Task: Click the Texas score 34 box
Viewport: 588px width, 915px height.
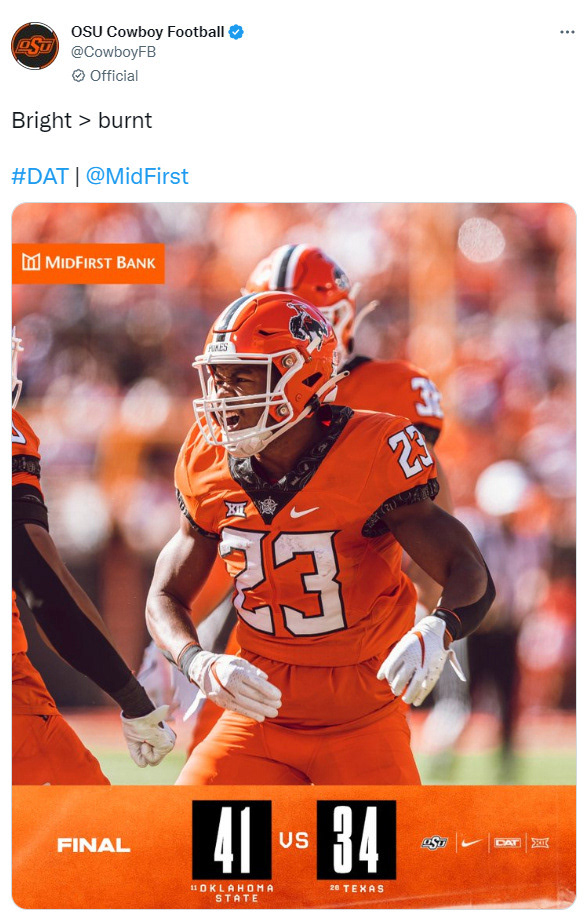Action: point(356,840)
